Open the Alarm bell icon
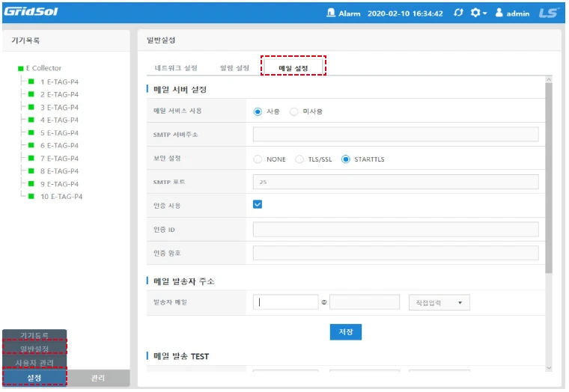This screenshot has width=569, height=392. click(331, 13)
